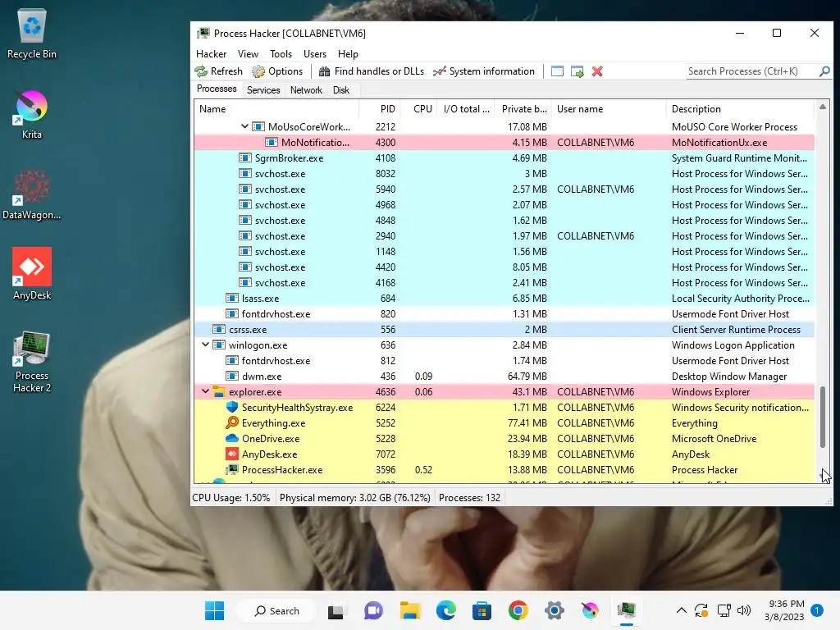Open the Recycle Bin desktop icon
This screenshot has width=840, height=630.
click(x=32, y=34)
